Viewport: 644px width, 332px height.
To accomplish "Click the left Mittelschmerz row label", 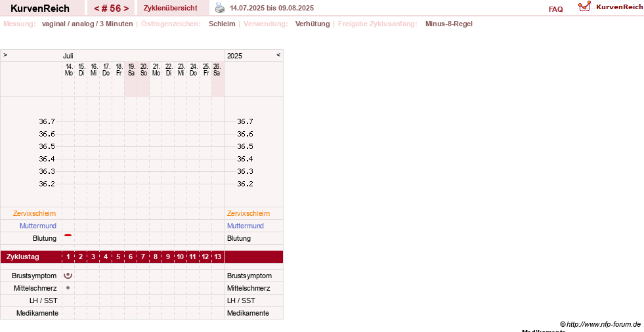I will (x=35, y=288).
